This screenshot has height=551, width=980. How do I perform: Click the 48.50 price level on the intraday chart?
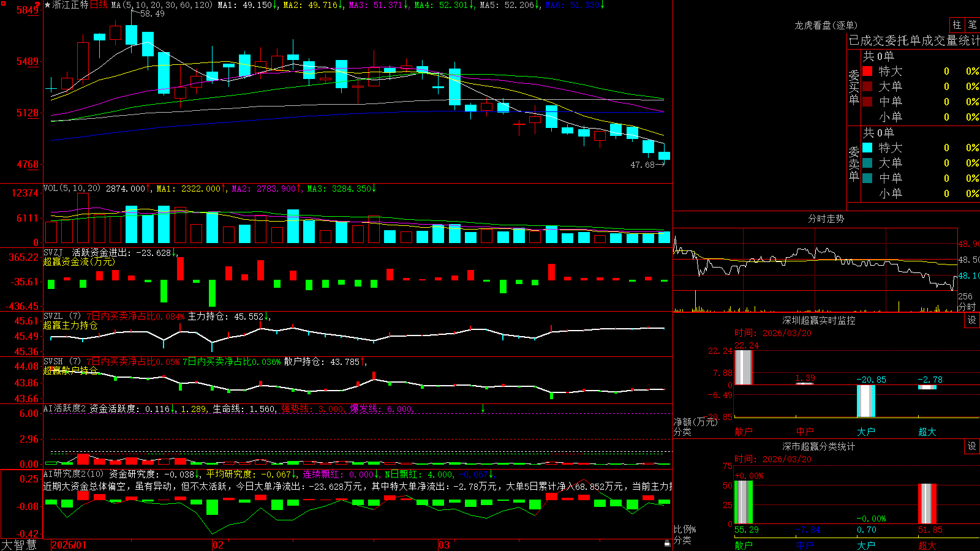coord(969,260)
